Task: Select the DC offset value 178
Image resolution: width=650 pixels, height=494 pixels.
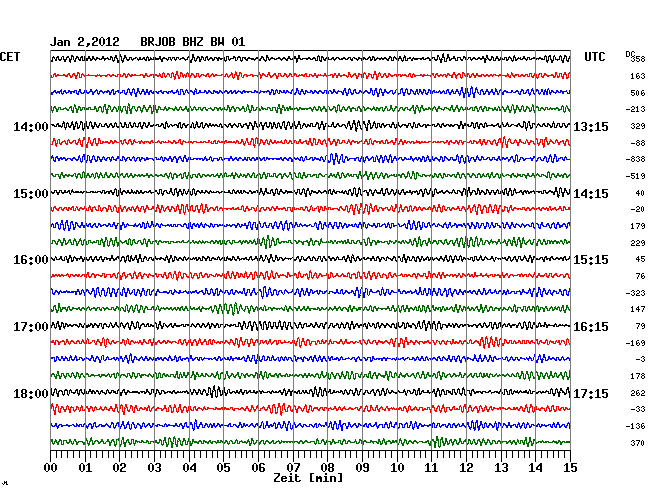Action: (638, 376)
